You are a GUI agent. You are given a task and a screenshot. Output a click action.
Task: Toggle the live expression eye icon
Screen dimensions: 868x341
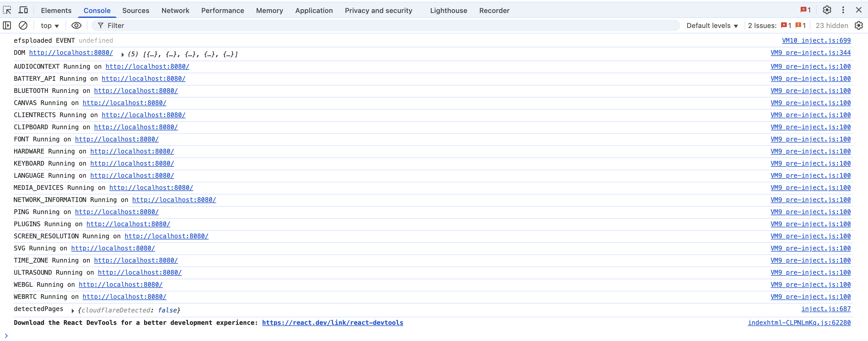[x=76, y=26]
